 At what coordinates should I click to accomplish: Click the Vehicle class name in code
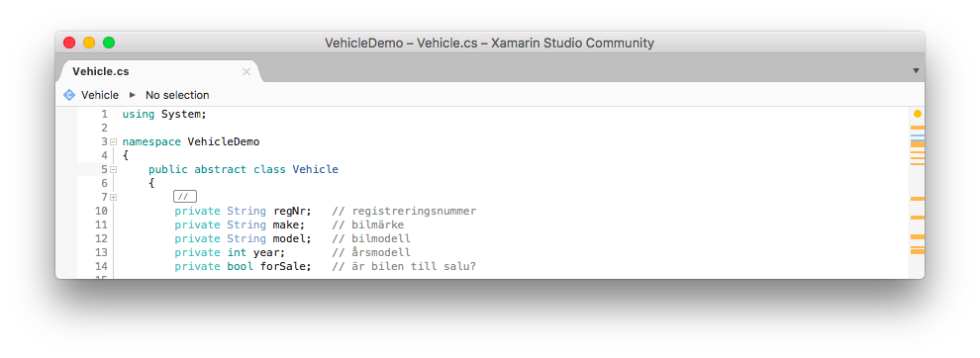[x=316, y=169]
